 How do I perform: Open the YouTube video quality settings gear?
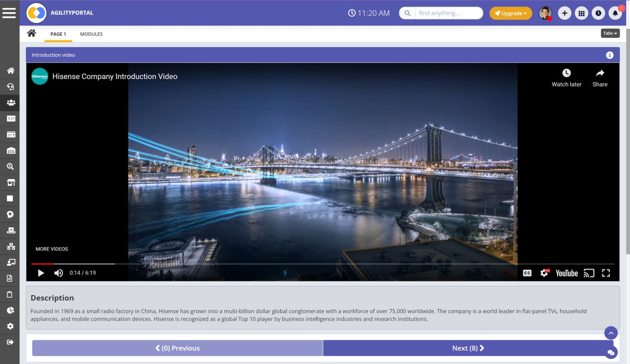tap(544, 273)
